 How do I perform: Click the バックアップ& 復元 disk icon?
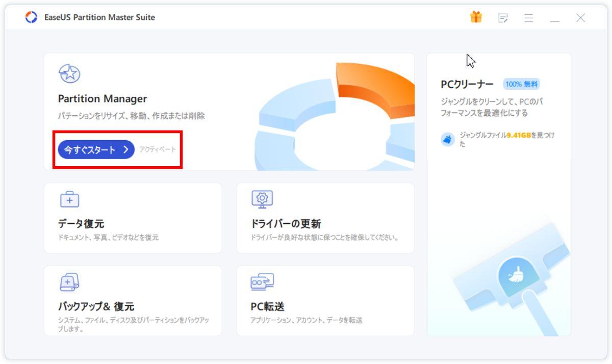(69, 282)
